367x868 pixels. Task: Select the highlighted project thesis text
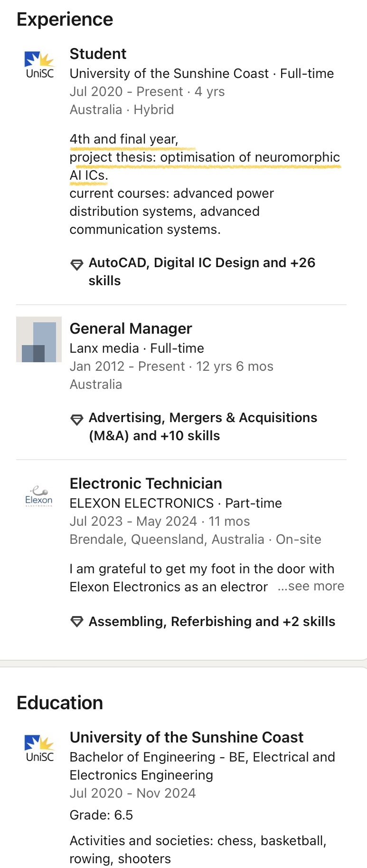pyautogui.click(x=205, y=166)
